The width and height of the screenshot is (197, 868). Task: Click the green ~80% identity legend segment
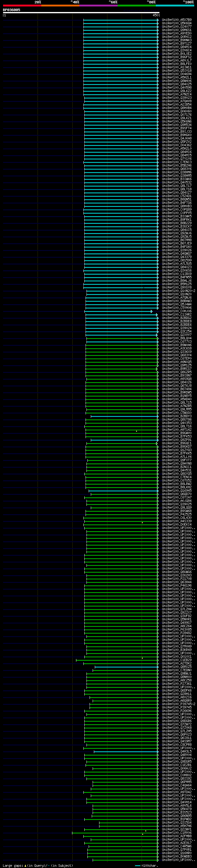(x=137, y=6)
